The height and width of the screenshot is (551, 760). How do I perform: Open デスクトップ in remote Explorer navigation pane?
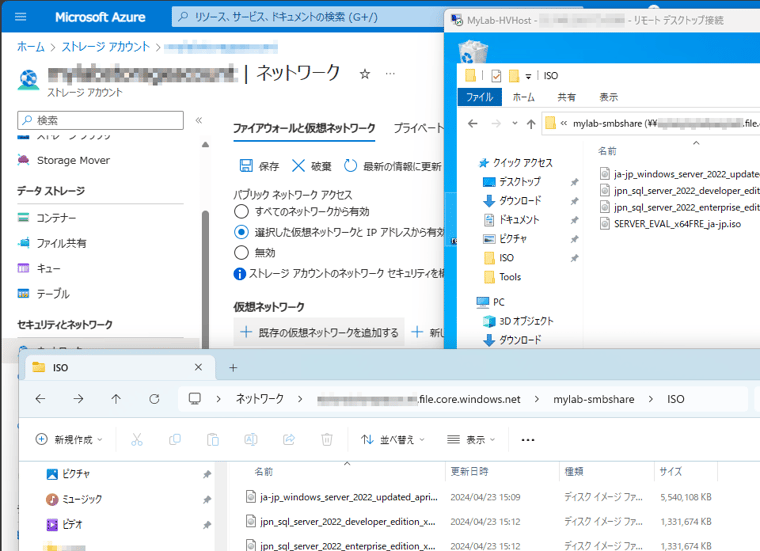[512, 182]
